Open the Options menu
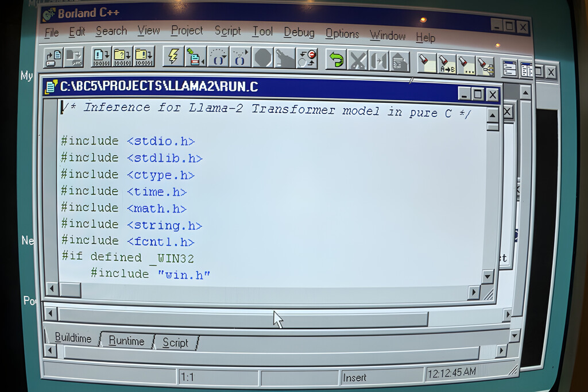Screen dimensions: 588x392 tap(342, 34)
